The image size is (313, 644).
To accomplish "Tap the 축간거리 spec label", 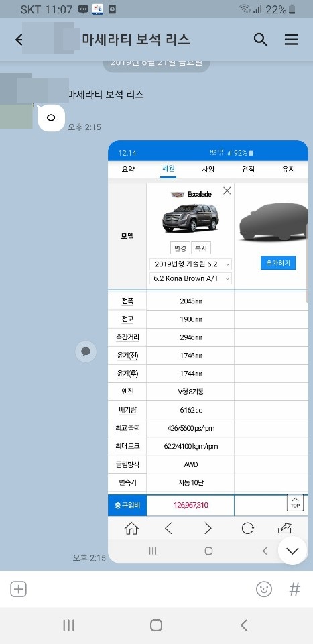I will point(127,337).
